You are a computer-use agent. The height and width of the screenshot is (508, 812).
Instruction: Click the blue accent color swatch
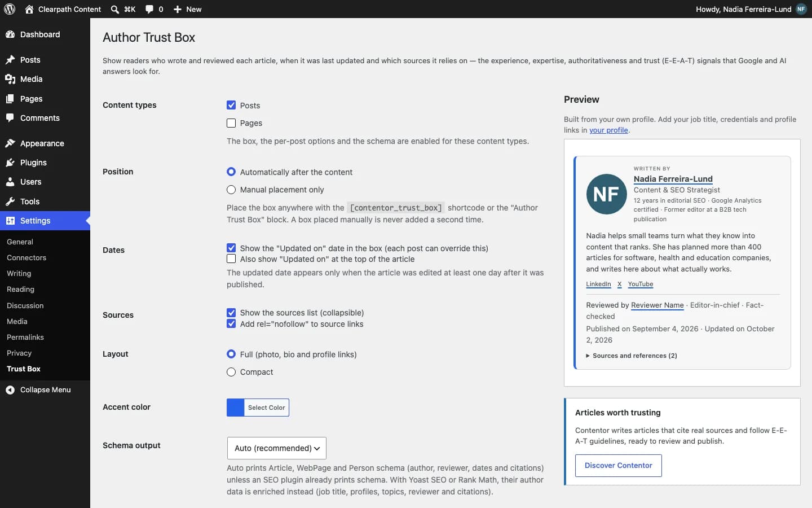click(x=236, y=408)
